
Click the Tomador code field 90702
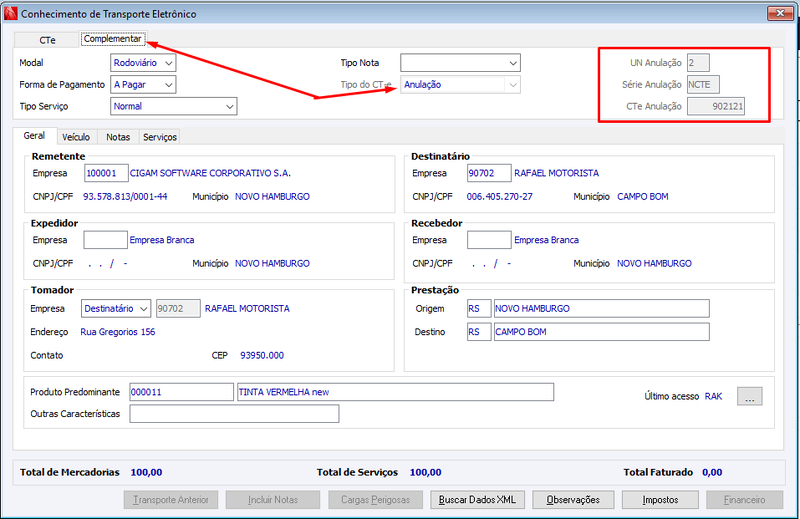(x=178, y=309)
